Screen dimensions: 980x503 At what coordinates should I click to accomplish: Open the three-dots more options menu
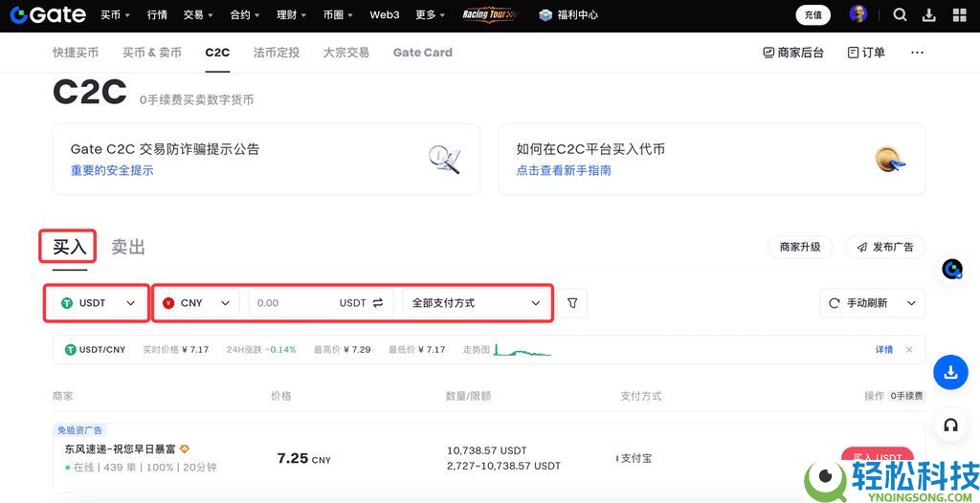[x=917, y=53]
